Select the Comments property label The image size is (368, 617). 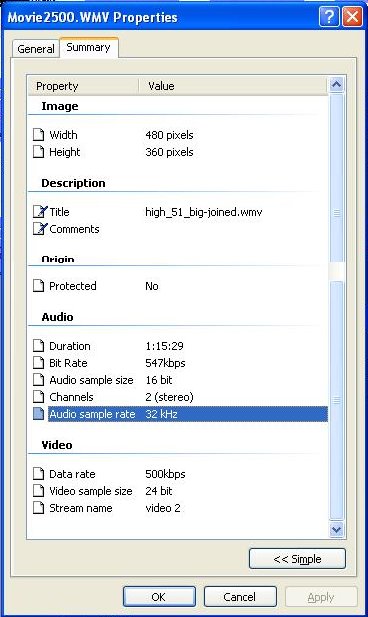tap(74, 229)
